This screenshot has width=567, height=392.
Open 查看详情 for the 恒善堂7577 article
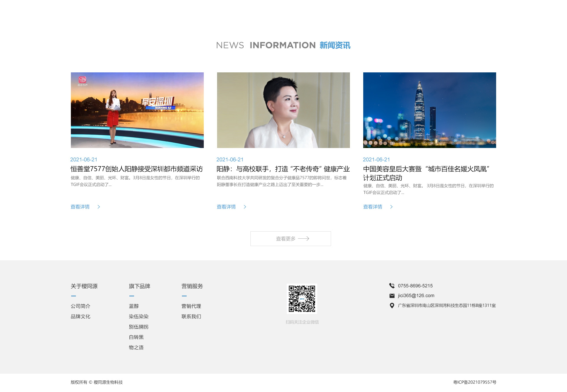point(80,207)
